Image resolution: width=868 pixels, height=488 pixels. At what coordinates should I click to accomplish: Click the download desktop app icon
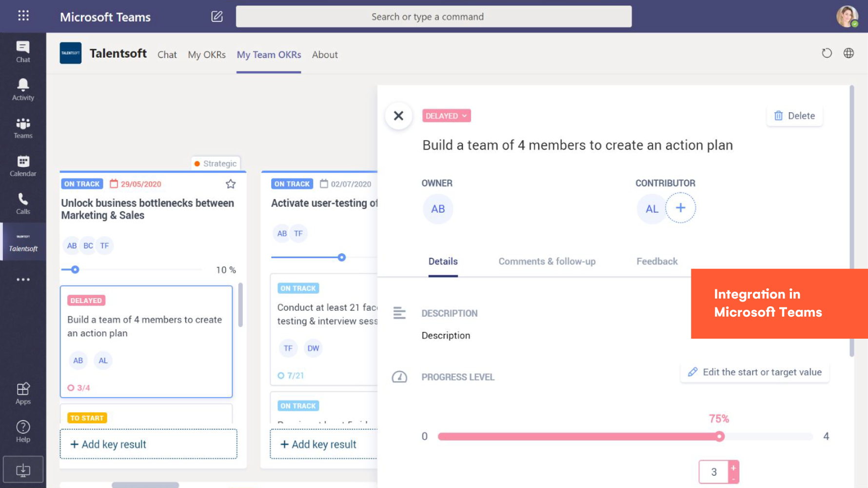pos(23,469)
